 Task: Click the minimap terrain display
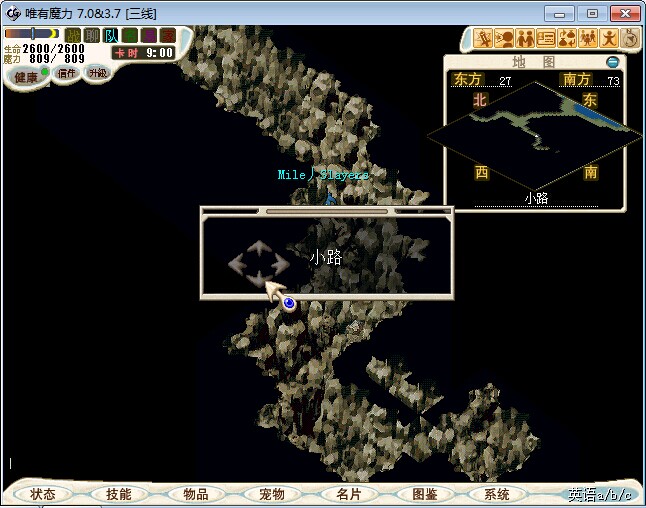(534, 131)
